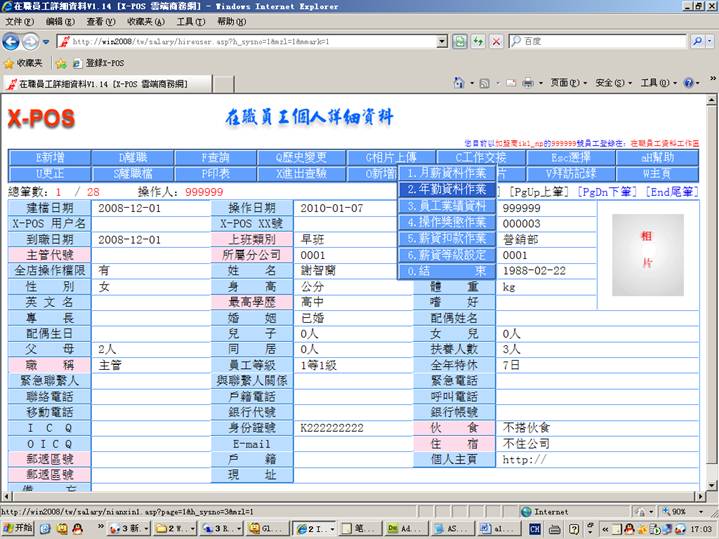Click the IE help question mark icon

pos(690,83)
